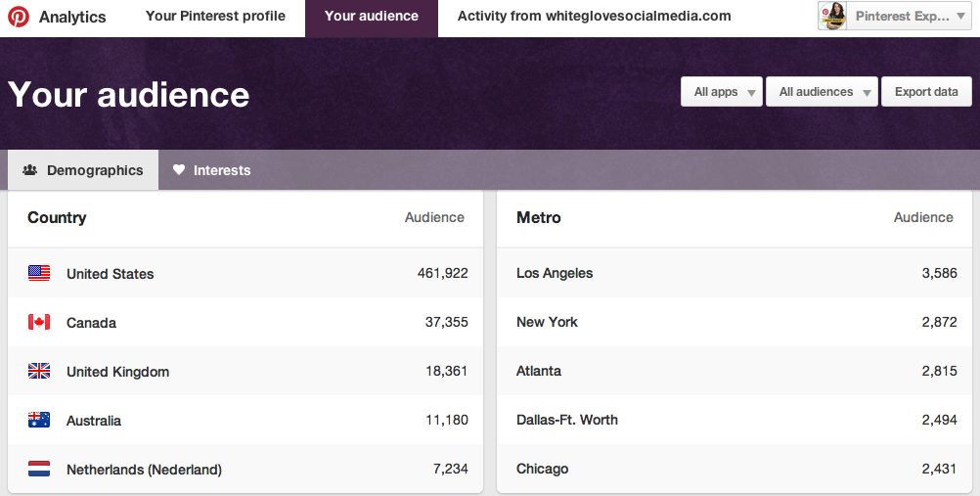The image size is (980, 496).
Task: Click the Analytics home link
Action: (x=71, y=17)
